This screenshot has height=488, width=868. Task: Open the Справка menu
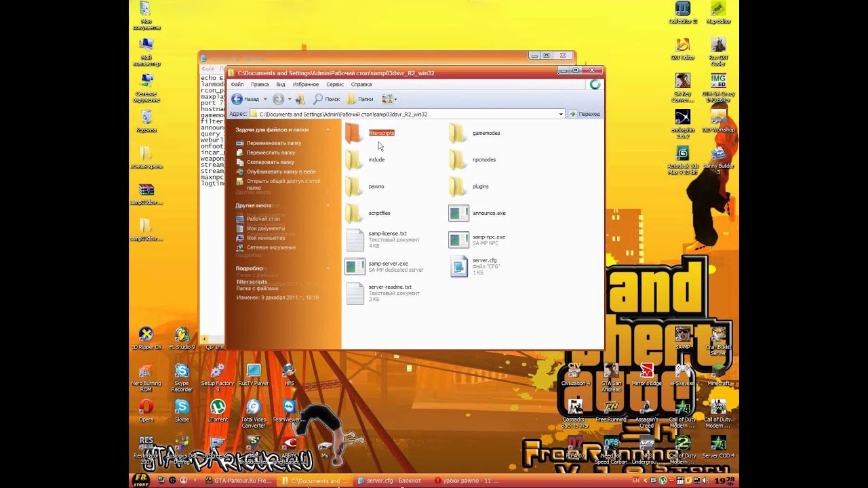click(361, 85)
